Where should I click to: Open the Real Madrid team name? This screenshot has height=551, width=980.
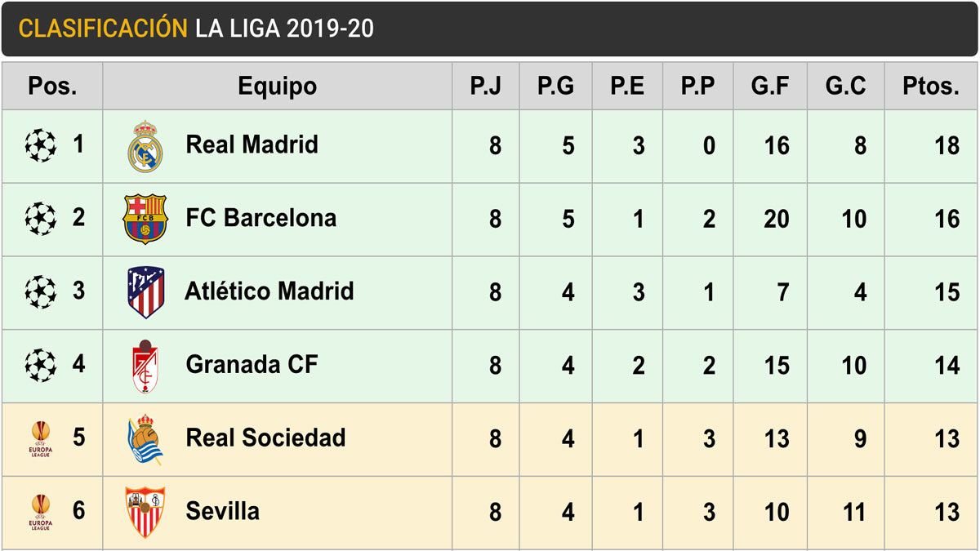[252, 145]
